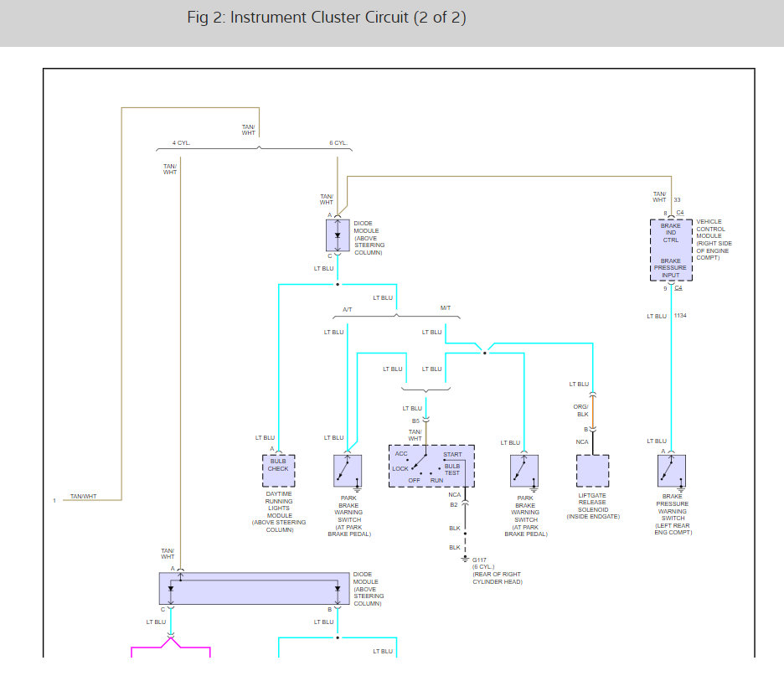Click 'ACC' in the ignition switch box

(401, 454)
